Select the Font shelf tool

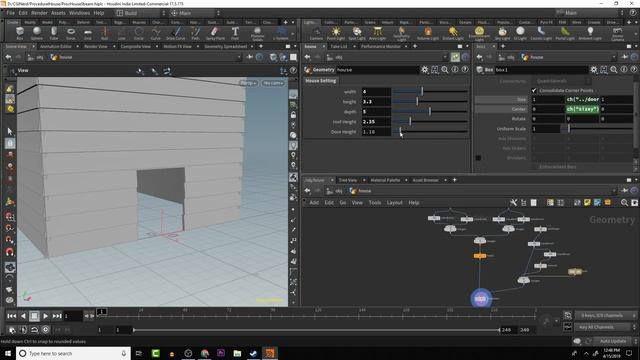click(235, 33)
